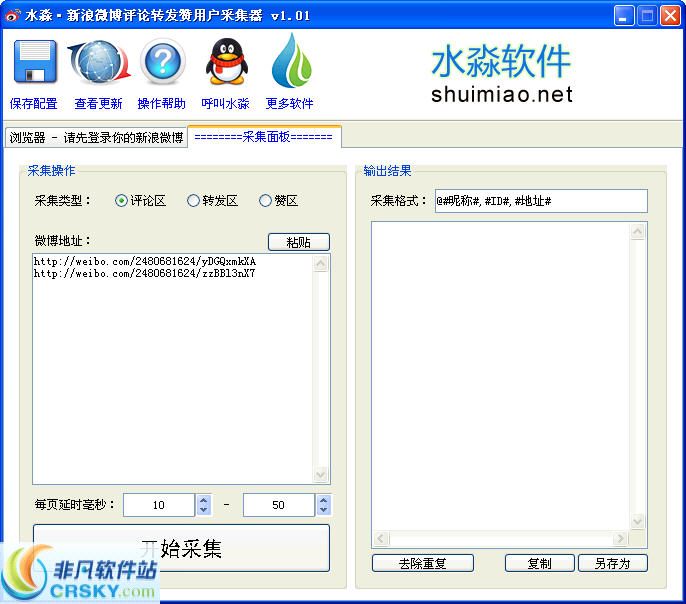Increase the minimum delay value of 10
This screenshot has height=604, width=686.
point(203,500)
